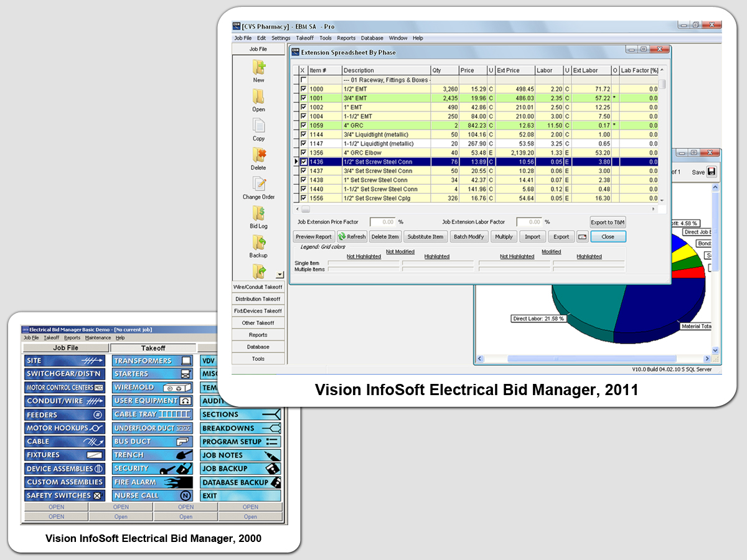747x560 pixels.
Task: Expand the Tools sidebar section
Action: (x=258, y=358)
